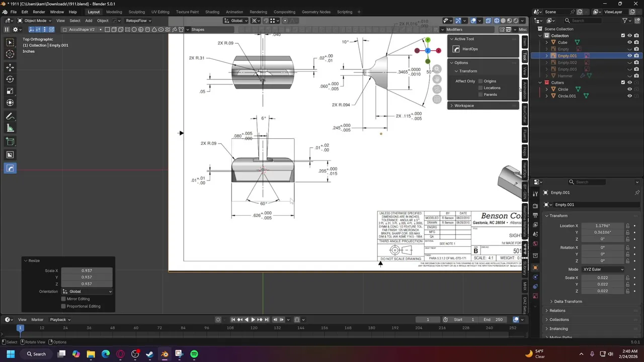Activate the Measure tool

10,129
